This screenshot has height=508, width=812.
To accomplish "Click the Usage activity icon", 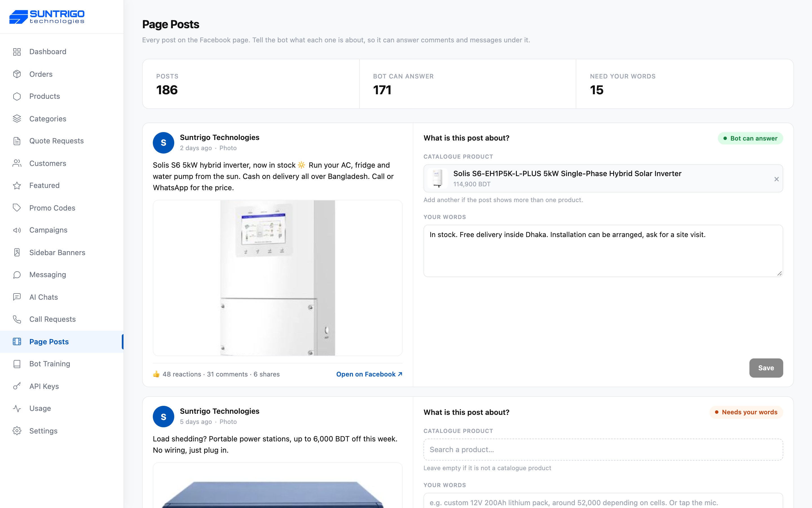I will coord(17,409).
